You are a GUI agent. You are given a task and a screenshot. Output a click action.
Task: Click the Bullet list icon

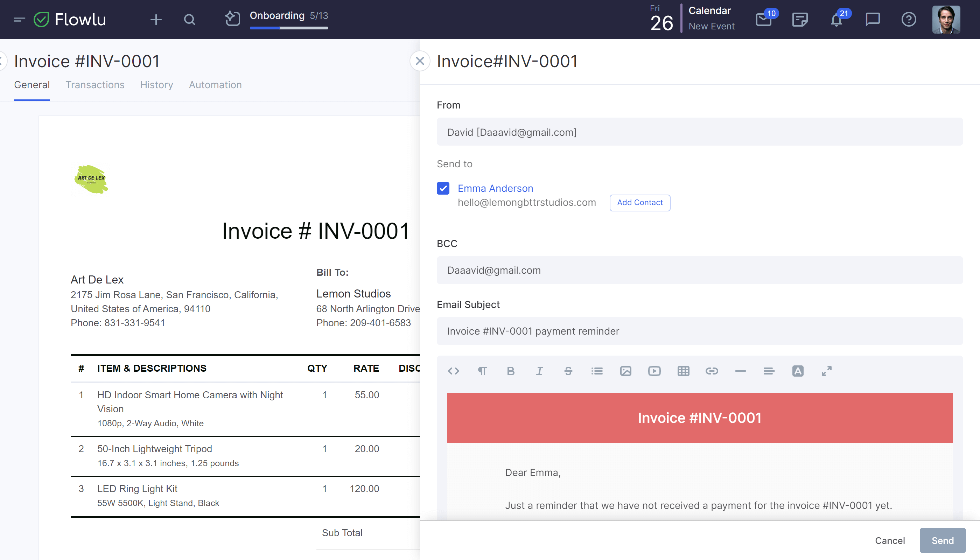pyautogui.click(x=596, y=371)
